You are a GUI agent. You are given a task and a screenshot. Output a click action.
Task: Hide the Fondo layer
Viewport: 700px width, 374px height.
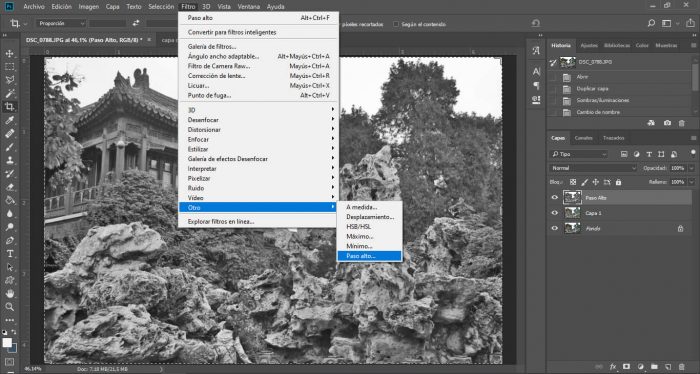554,228
